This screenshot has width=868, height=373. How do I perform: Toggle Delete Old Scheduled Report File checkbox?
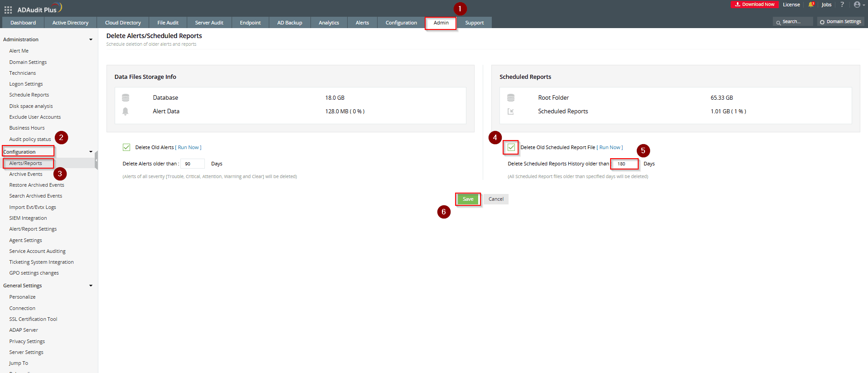pos(511,147)
